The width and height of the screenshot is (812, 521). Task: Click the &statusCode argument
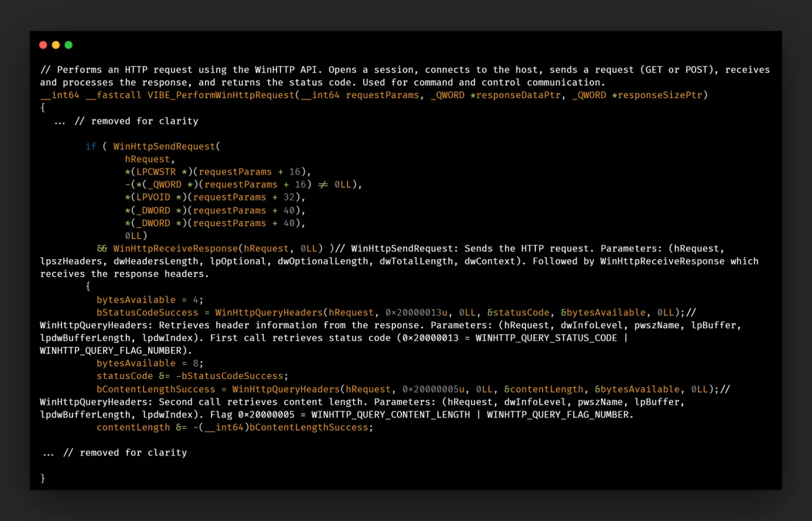point(518,313)
